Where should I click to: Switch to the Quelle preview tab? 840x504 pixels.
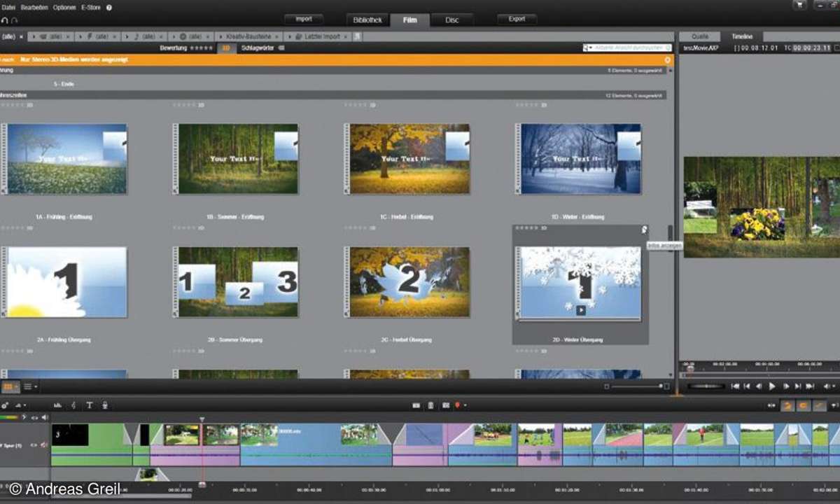[x=700, y=36]
